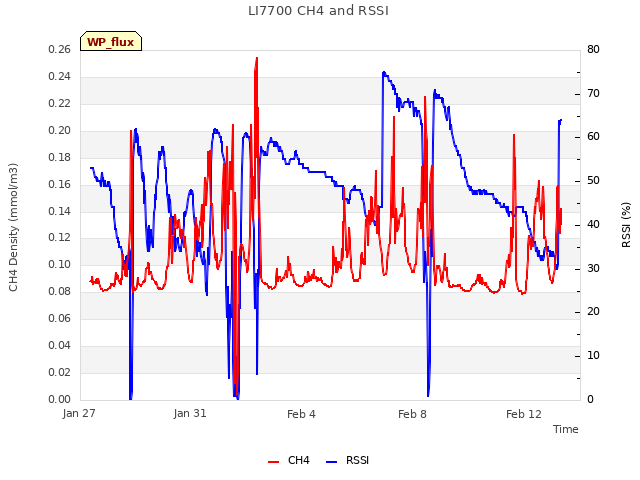This screenshot has width=640, height=480.
Task: Click the tallest red CH4 peak near Feb 2
Action: point(256,59)
